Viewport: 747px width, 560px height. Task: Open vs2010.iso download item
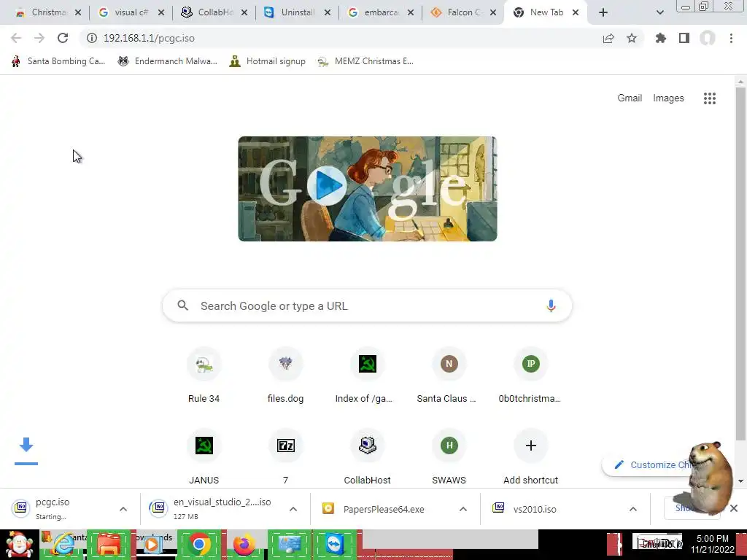click(535, 509)
